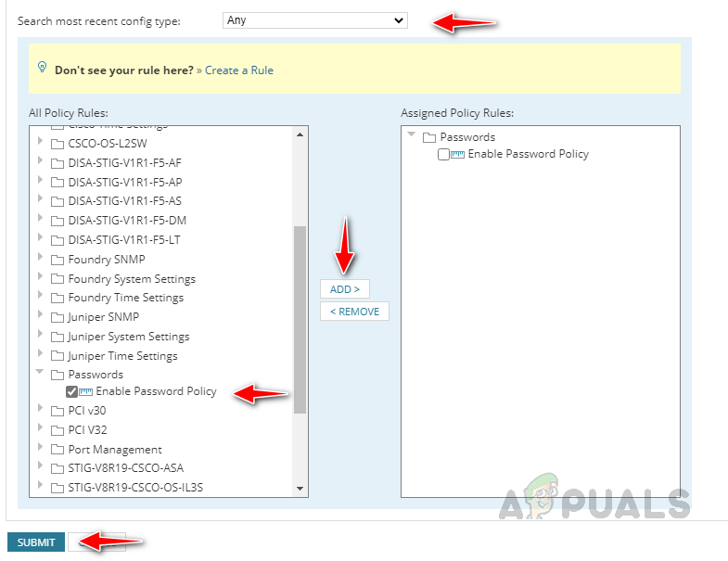Uncheck Enable Password Policy in All Policy Rules

click(71, 392)
